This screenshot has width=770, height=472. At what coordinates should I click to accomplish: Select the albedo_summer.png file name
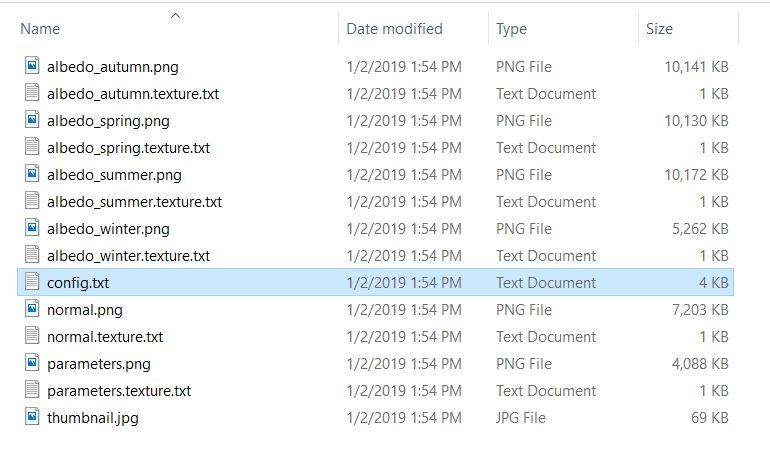pyautogui.click(x=114, y=175)
